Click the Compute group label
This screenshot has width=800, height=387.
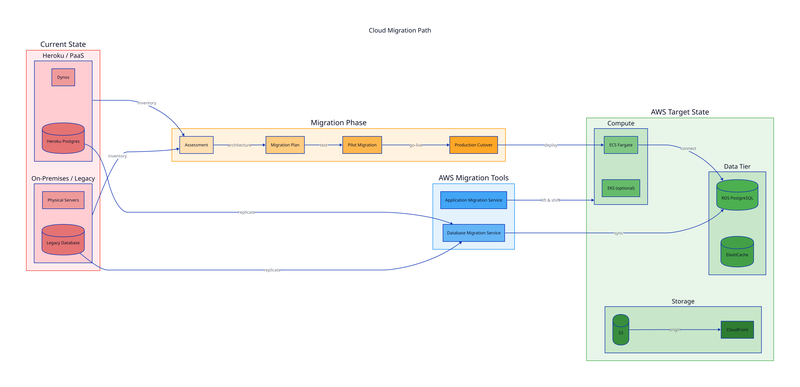[x=621, y=123]
